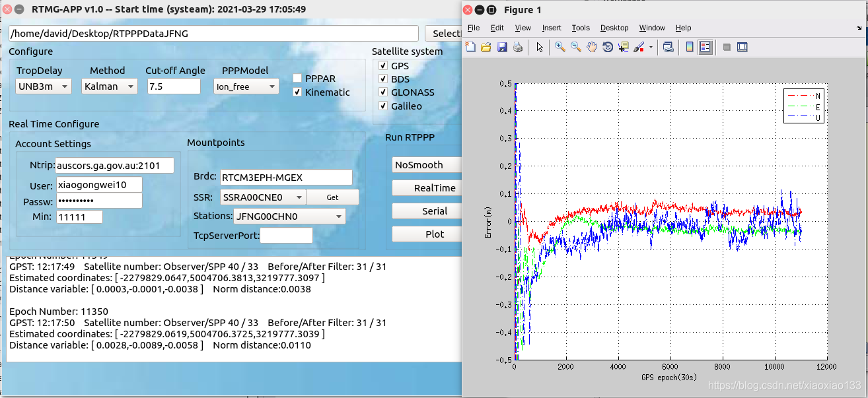
Task: Open the Insert menu in Figure 1
Action: coord(552,28)
